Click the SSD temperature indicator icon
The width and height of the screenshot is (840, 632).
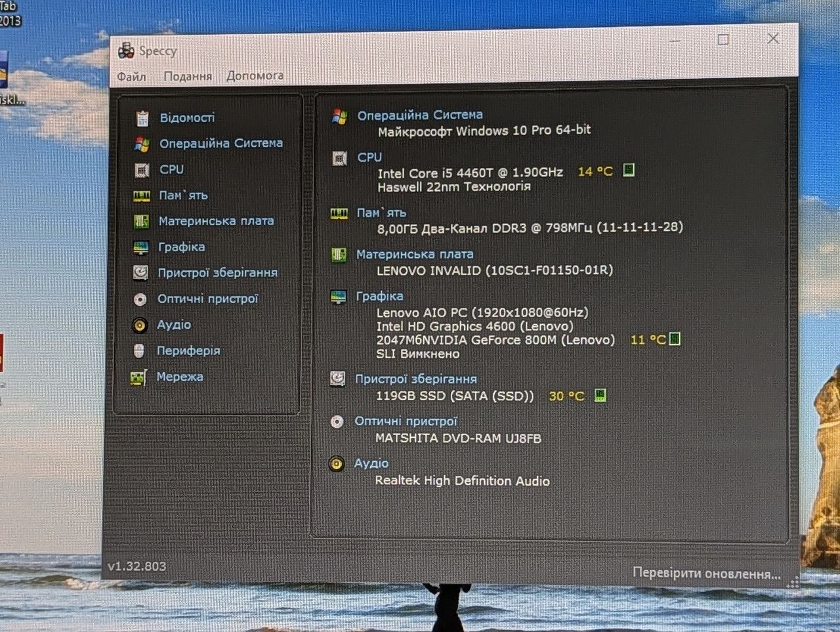(600, 395)
